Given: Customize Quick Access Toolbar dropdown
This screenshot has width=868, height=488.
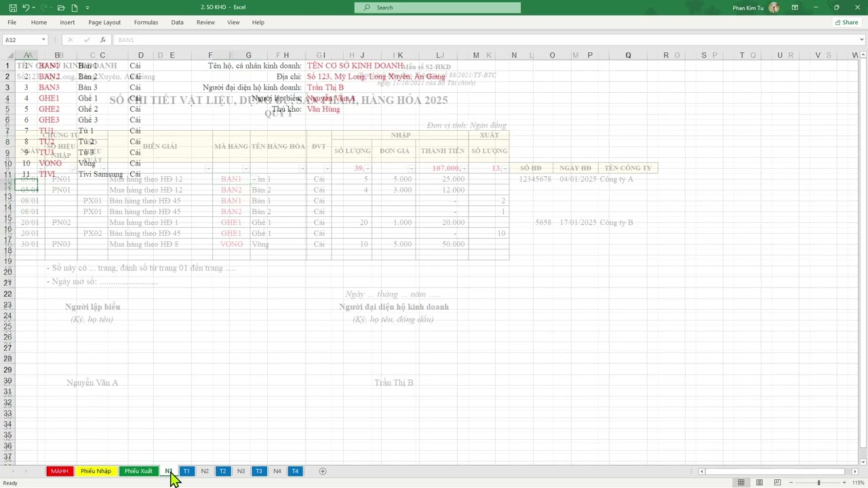Looking at the screenshot, I should [x=88, y=7].
